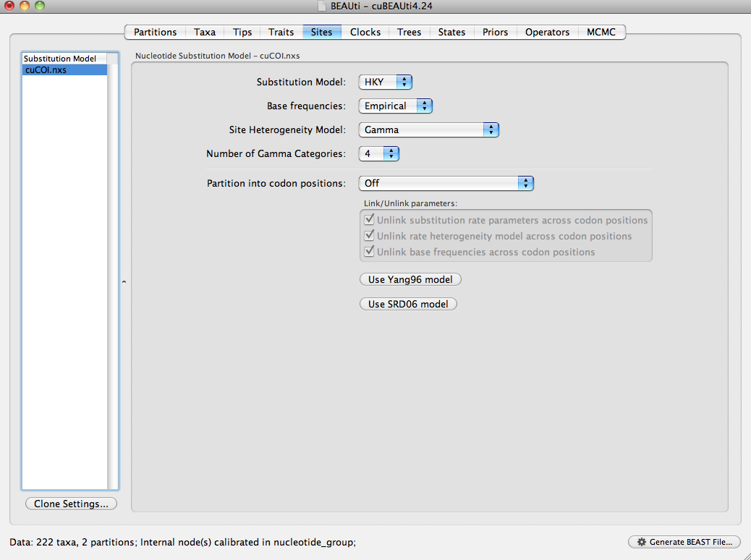
Task: Click Use Yang96 model button
Action: pos(410,279)
